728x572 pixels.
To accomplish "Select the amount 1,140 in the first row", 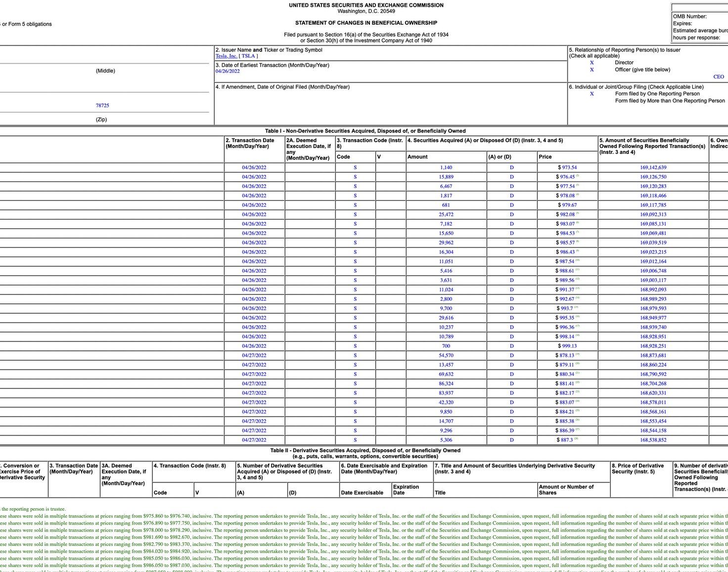I will point(446,168).
